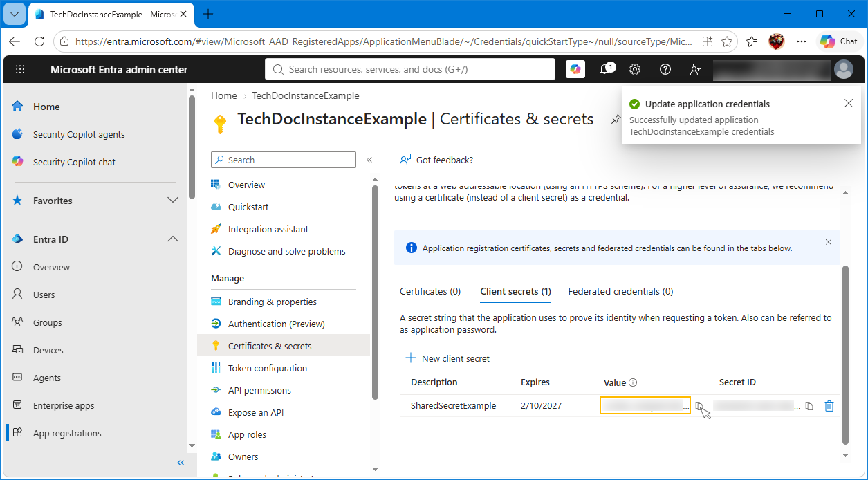The width and height of the screenshot is (868, 480).
Task: Click the resource menu Search field
Action: click(x=284, y=160)
